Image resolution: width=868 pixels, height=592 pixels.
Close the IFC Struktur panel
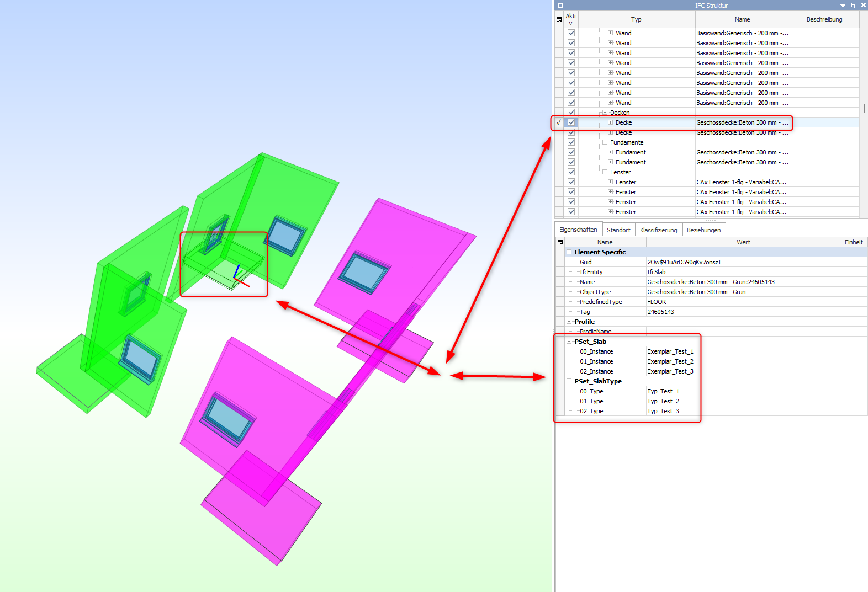coord(863,6)
